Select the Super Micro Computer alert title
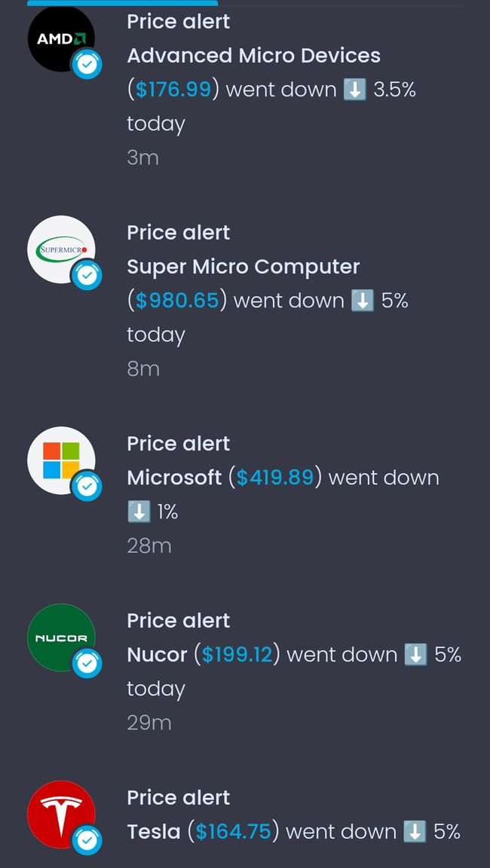 point(243,267)
